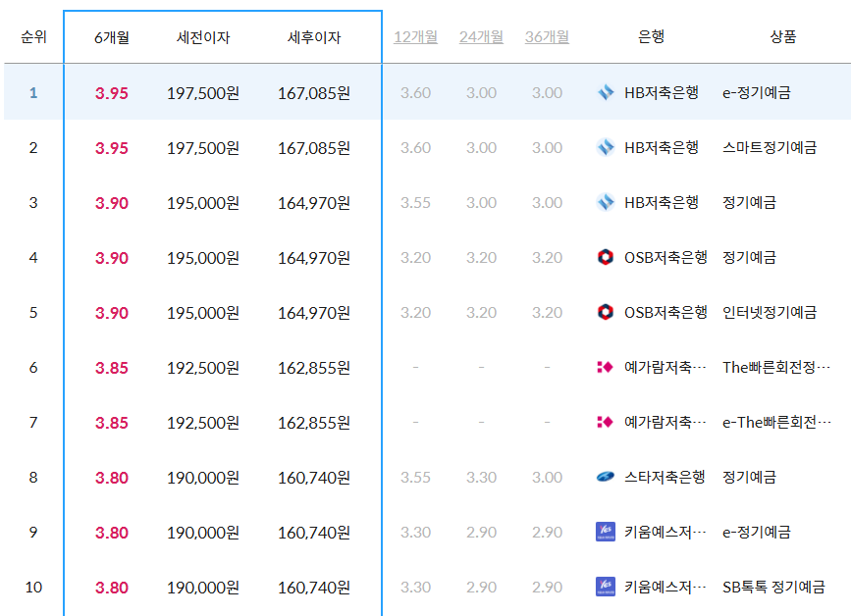Open e-The빠른회전… product
851x616 pixels.
click(776, 422)
